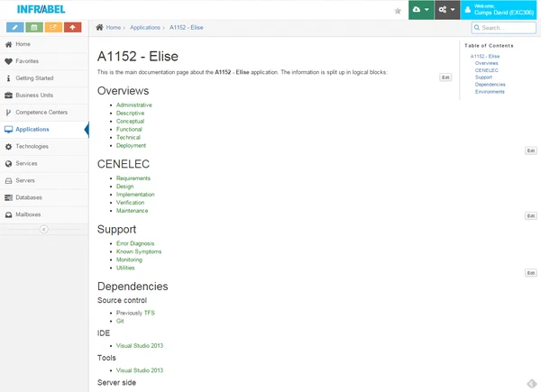Jump to Overviews in Table of Contents
This screenshot has width=541, height=392.
487,63
